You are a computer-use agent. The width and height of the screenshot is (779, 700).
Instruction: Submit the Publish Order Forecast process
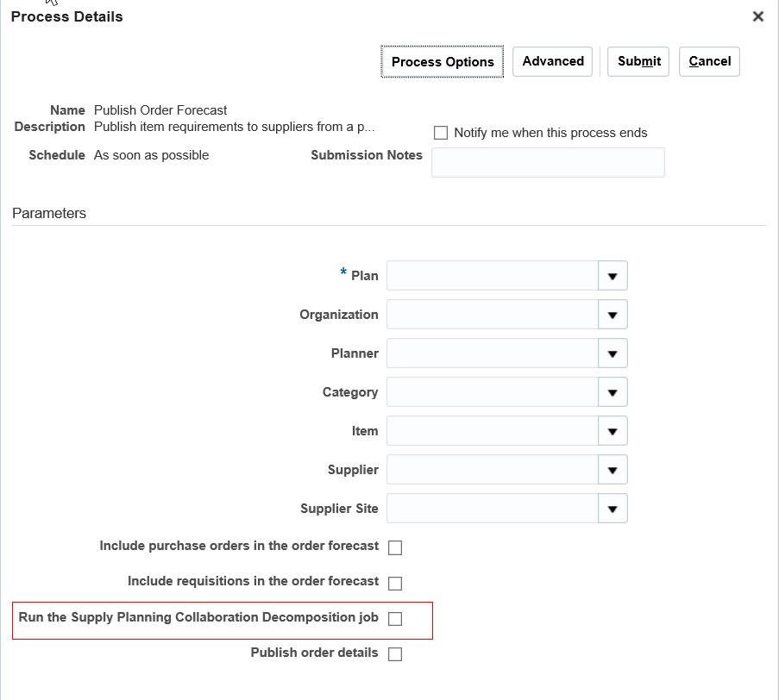[638, 61]
